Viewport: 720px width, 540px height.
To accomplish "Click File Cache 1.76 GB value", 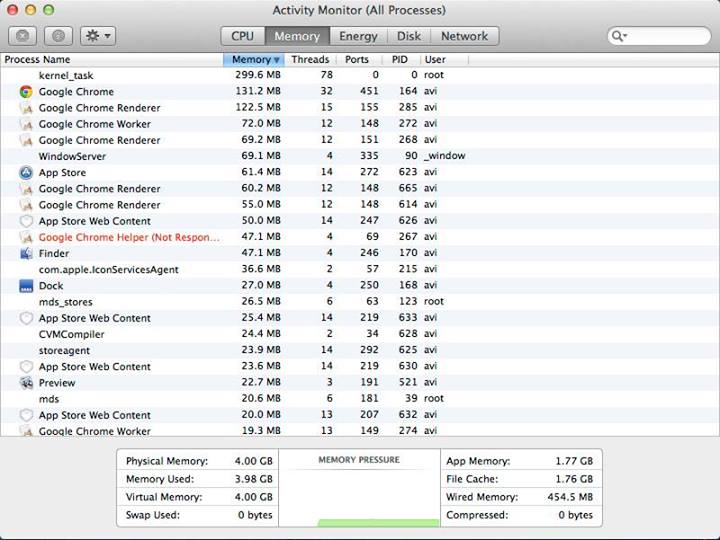I will click(574, 479).
